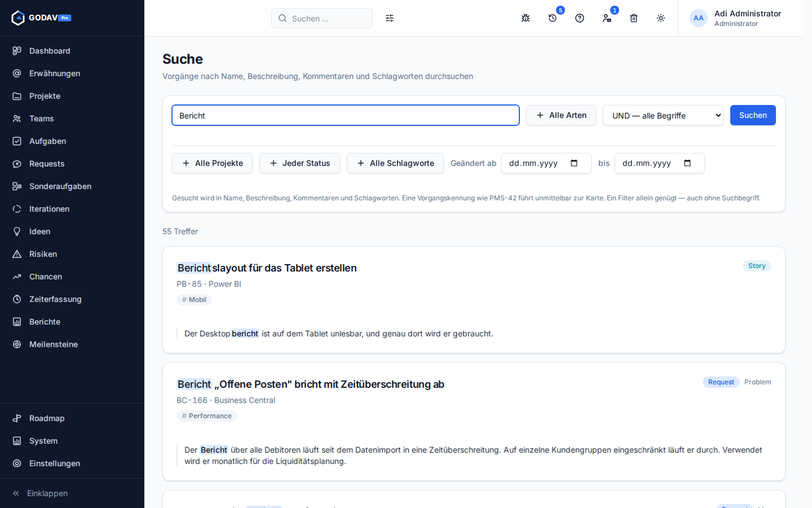Open Berichte in sidebar

[72, 322]
